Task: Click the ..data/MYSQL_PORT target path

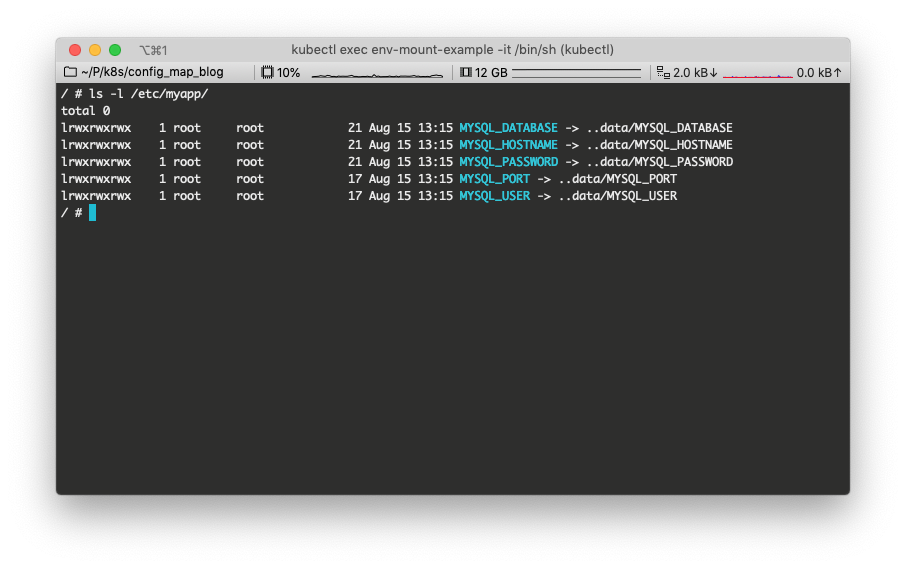Action: (618, 178)
